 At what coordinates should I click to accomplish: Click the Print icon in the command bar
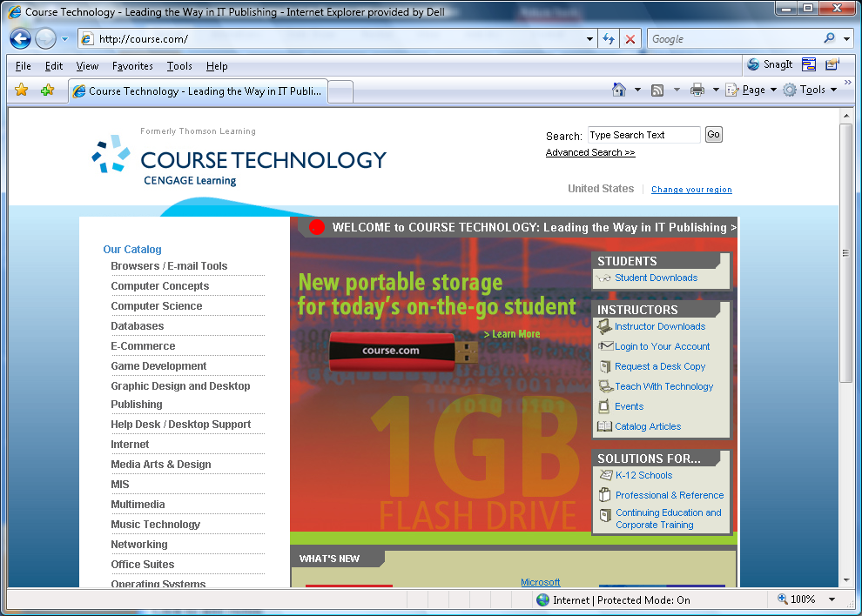coord(697,90)
